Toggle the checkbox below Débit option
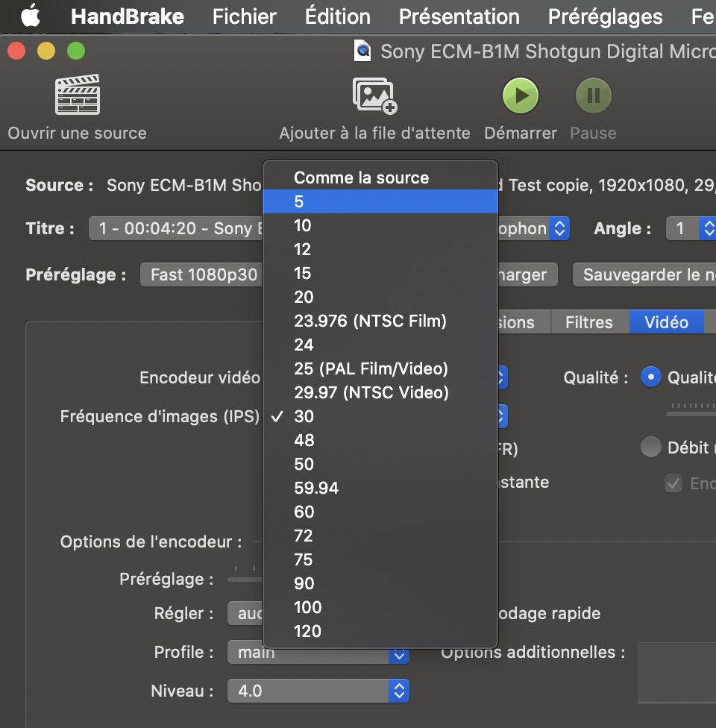 coord(673,483)
